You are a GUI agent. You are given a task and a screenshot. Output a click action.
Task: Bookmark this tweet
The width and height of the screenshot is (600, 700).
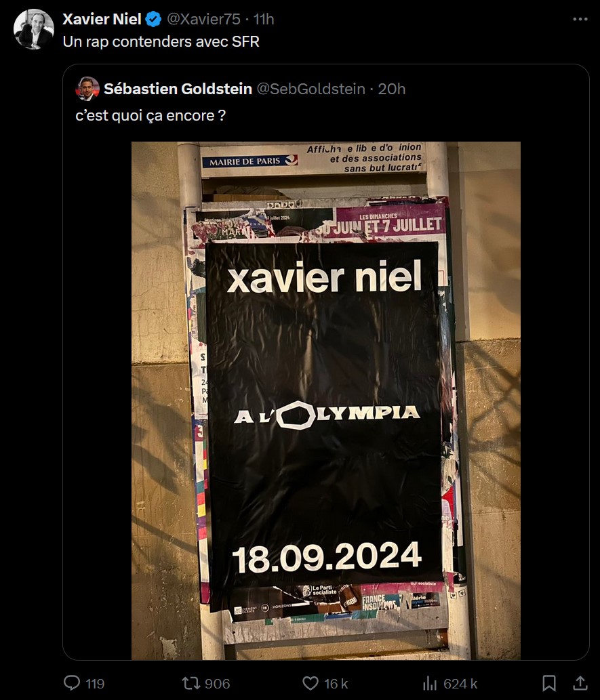(x=549, y=683)
